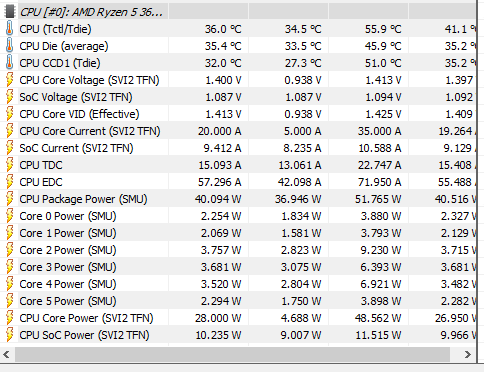The width and height of the screenshot is (484, 379).
Task: Click lightning icon beside SoC Current
Action: [10, 148]
